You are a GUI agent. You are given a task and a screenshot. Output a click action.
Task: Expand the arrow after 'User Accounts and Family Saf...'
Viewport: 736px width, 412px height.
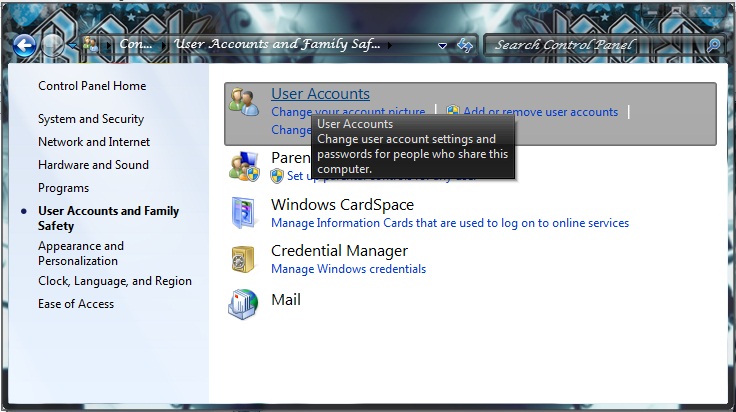389,46
